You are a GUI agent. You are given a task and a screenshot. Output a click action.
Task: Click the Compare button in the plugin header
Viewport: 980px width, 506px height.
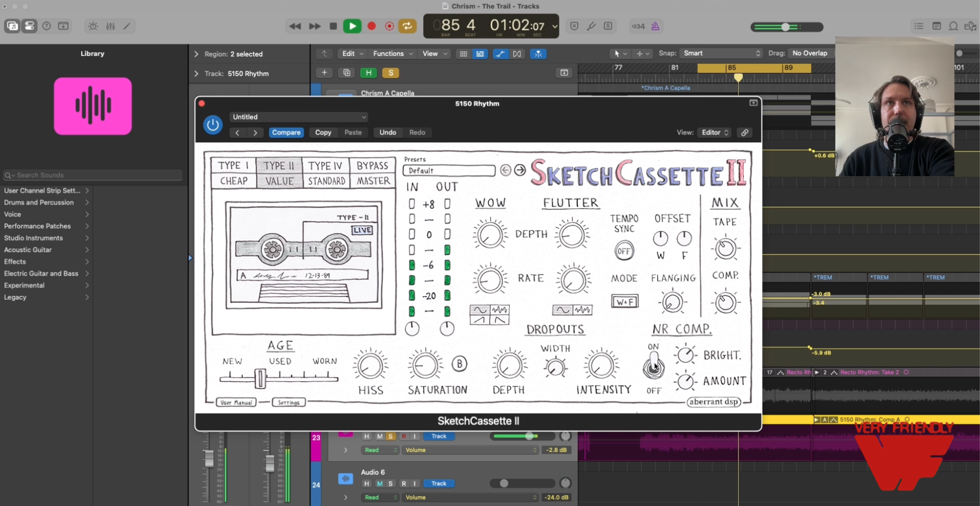point(286,133)
